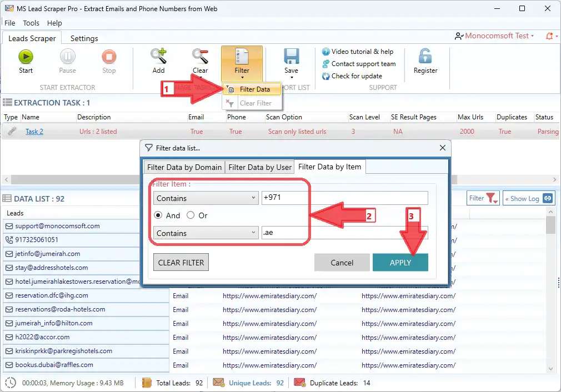Click the Clear tasks magnifier icon
Screen dimensions: 561x392
(200, 56)
